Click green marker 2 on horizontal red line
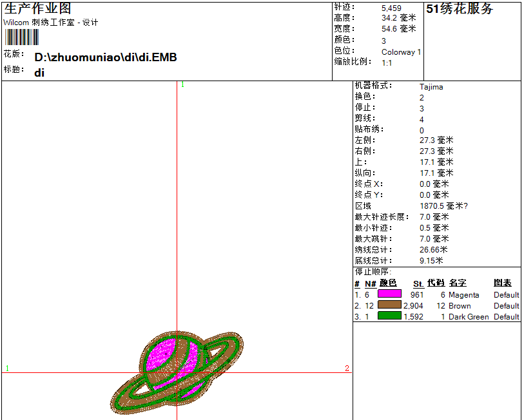This screenshot has width=524, height=420. point(347,368)
